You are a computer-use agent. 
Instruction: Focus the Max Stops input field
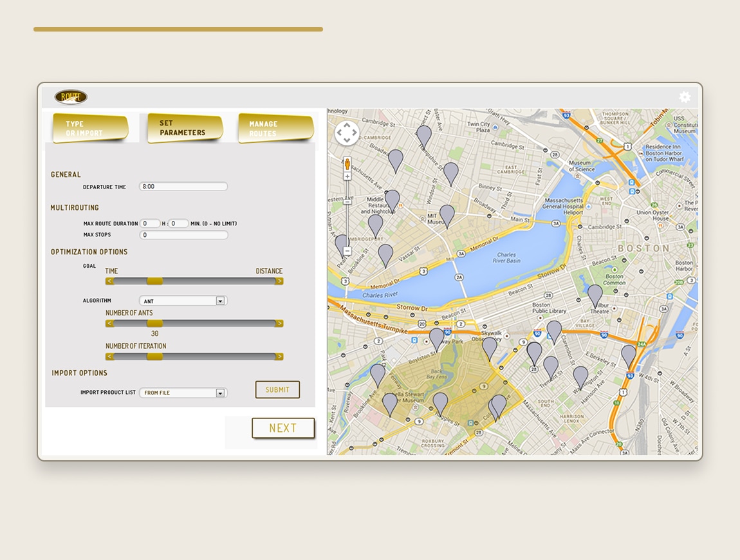(183, 235)
